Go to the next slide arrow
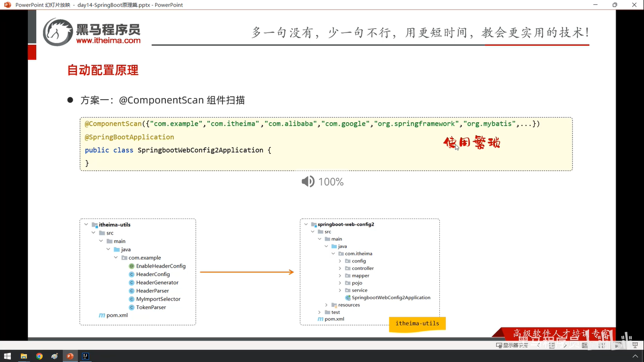644x362 pixels. (x=565, y=345)
